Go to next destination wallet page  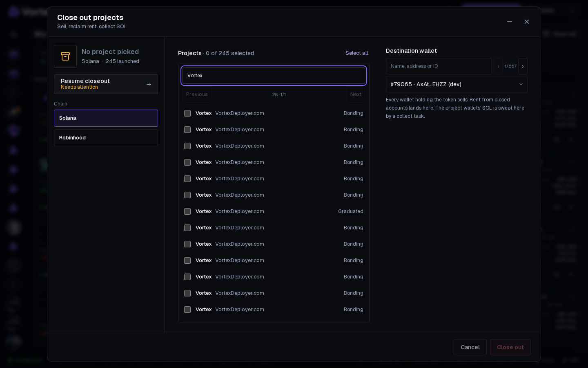tap(523, 66)
